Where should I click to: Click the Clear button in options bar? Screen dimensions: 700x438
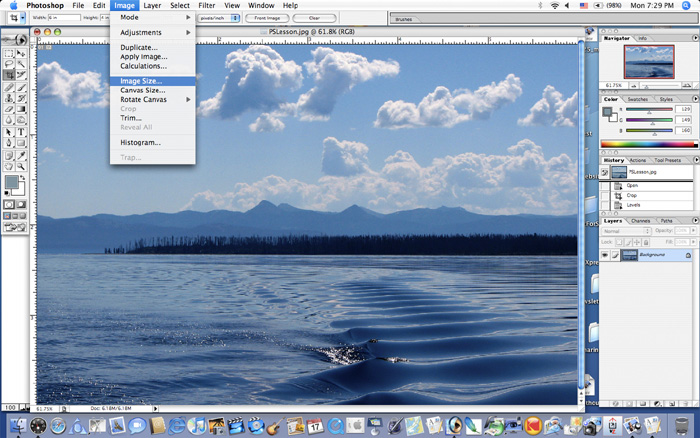(314, 18)
